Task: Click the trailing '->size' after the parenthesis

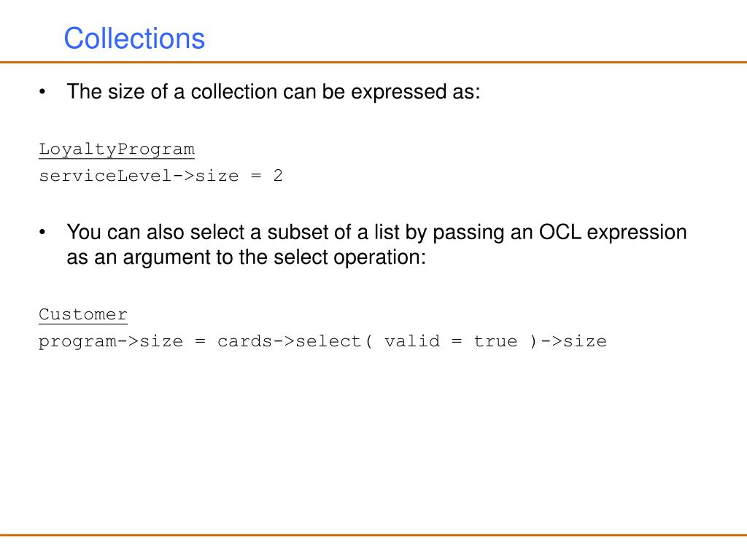Action: point(573,341)
